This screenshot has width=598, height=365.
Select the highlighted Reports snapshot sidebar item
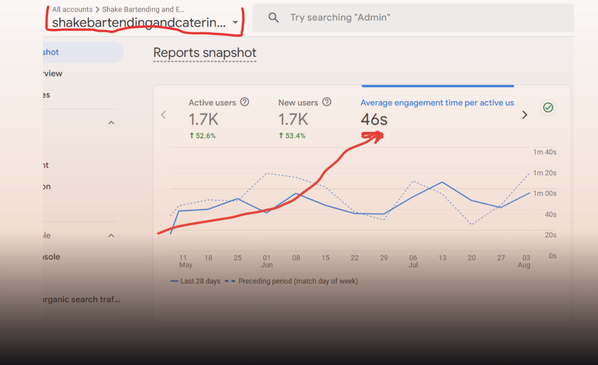(83, 52)
